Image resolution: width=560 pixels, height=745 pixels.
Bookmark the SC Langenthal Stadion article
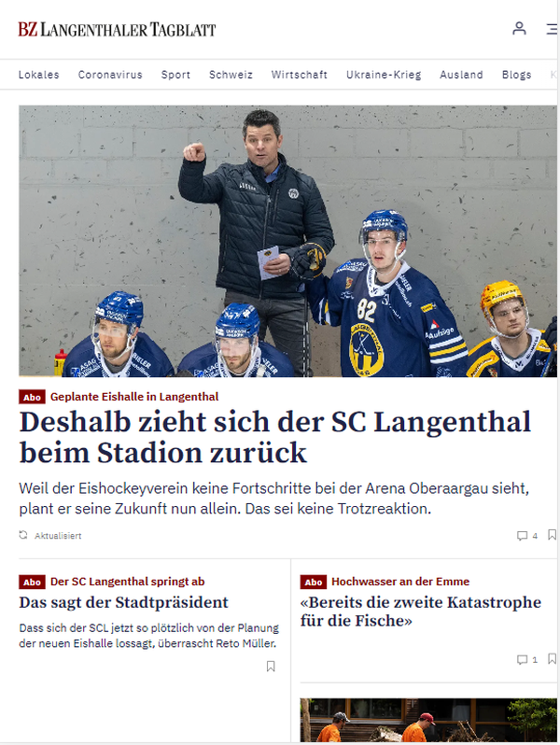(x=552, y=536)
